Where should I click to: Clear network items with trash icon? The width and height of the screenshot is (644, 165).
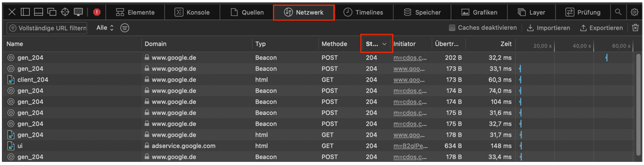pyautogui.click(x=635, y=28)
